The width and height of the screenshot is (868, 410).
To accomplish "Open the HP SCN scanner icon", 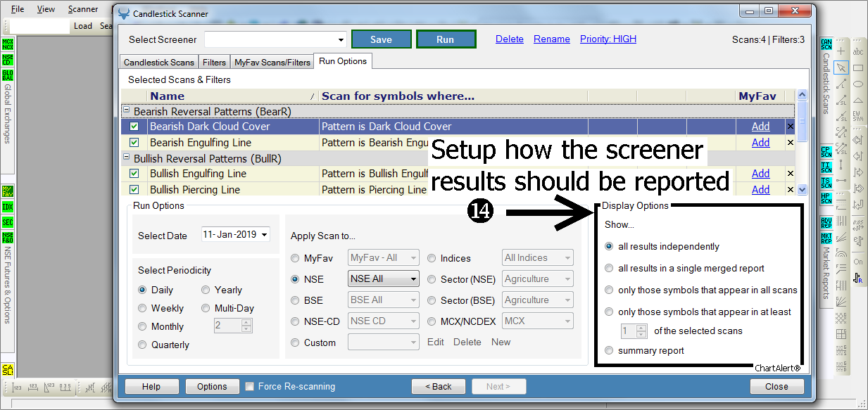I will 826,198.
